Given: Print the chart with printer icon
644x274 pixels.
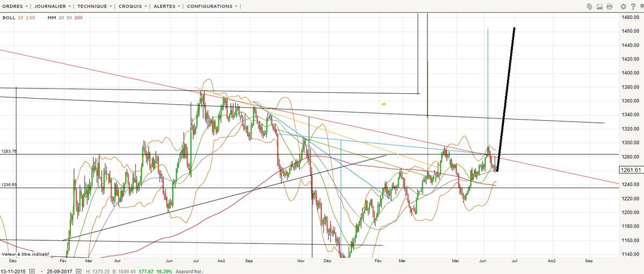Looking at the screenshot, I should point(610,6).
